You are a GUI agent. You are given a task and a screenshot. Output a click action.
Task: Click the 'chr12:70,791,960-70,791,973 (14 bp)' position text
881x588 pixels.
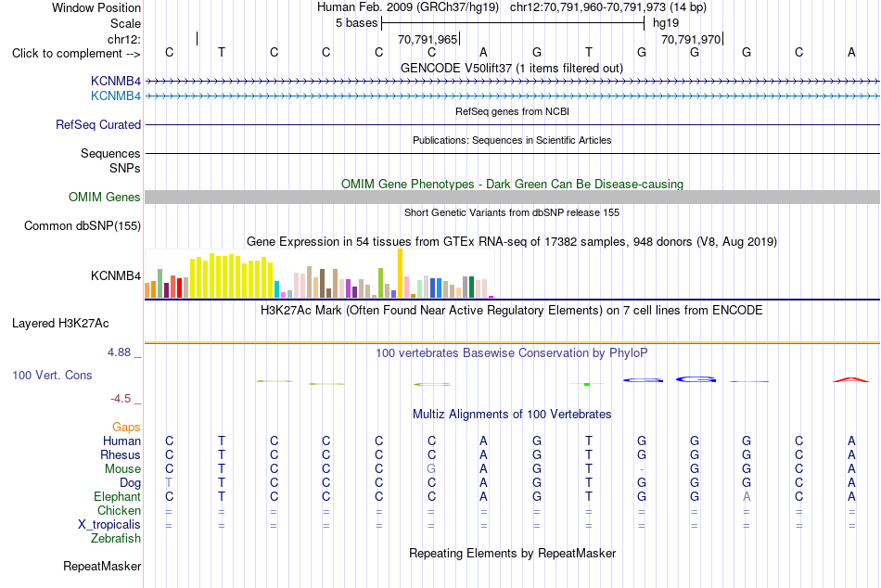pyautogui.click(x=608, y=7)
